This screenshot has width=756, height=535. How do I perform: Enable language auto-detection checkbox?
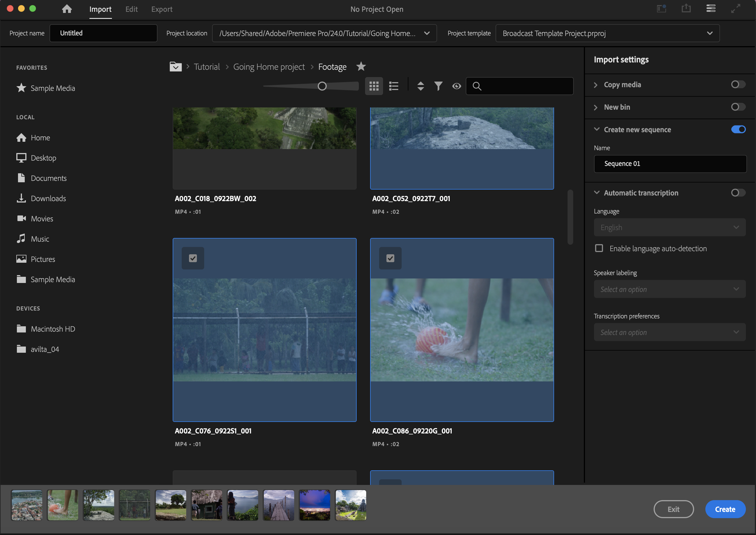click(x=599, y=248)
